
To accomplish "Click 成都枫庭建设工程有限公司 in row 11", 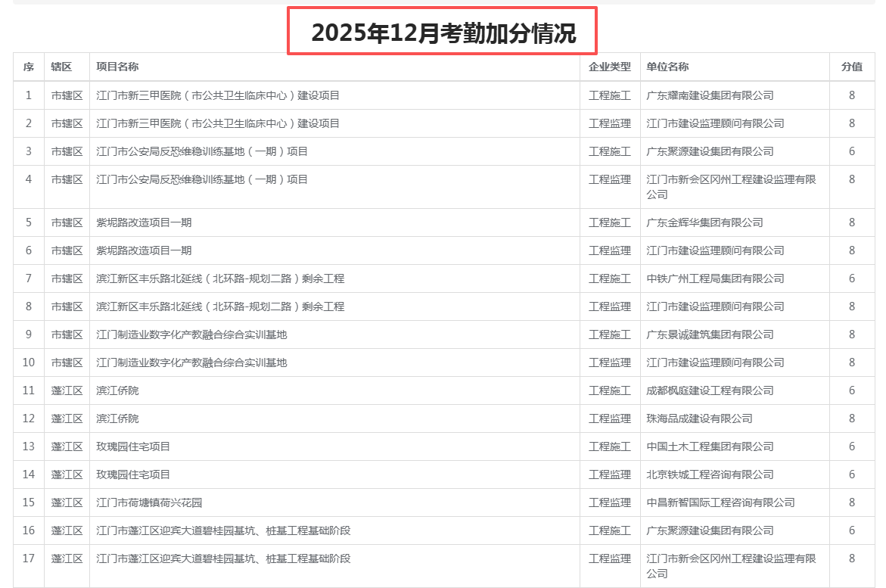I will click(x=710, y=390).
